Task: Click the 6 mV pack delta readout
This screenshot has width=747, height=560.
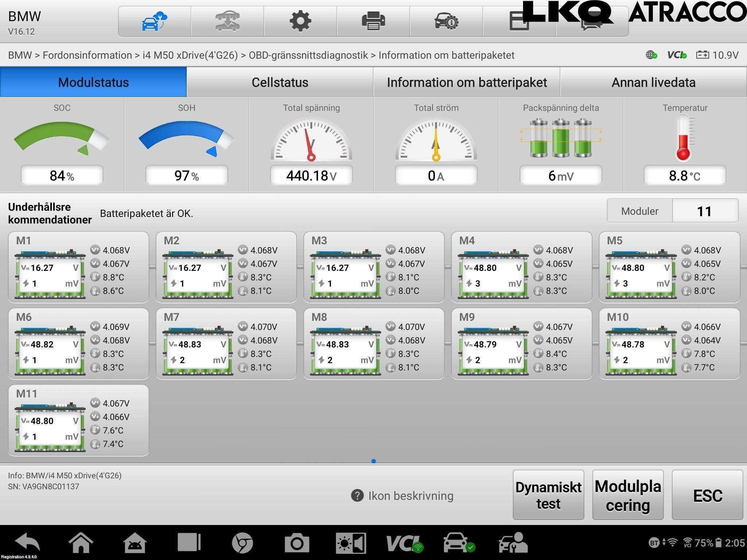Action: coord(561,175)
